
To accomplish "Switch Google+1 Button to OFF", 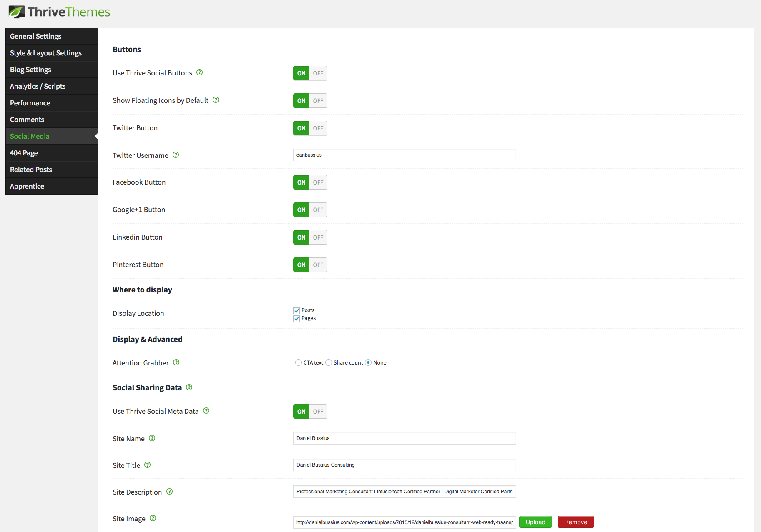I will click(318, 210).
